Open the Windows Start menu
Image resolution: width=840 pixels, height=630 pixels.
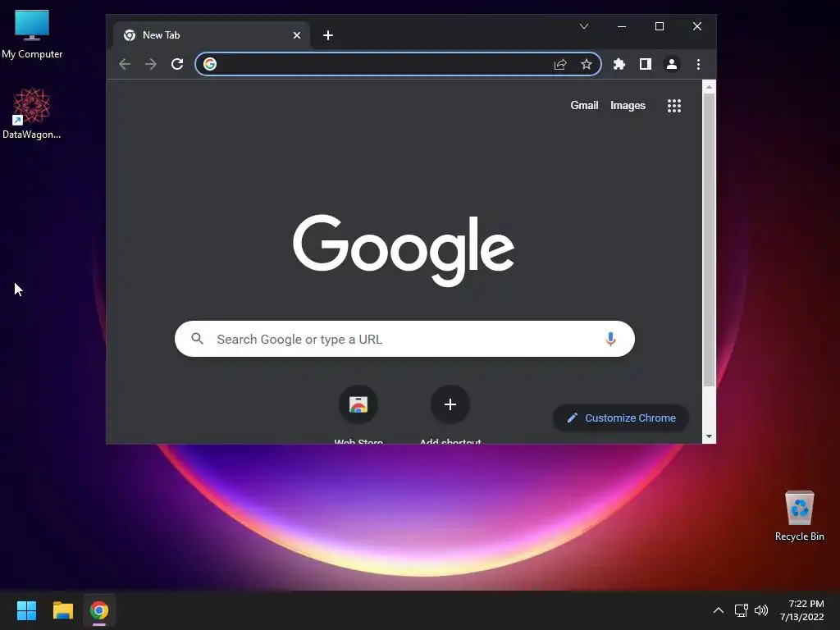26,610
